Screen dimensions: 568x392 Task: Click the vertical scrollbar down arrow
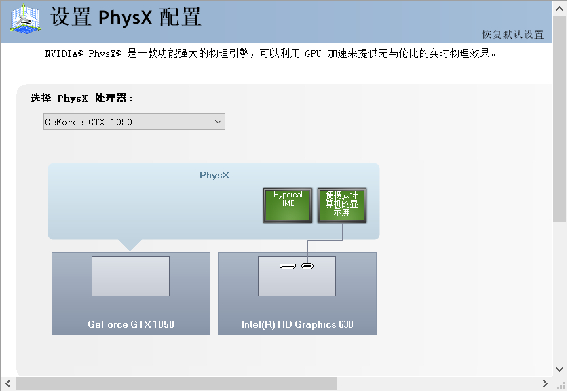(x=560, y=369)
